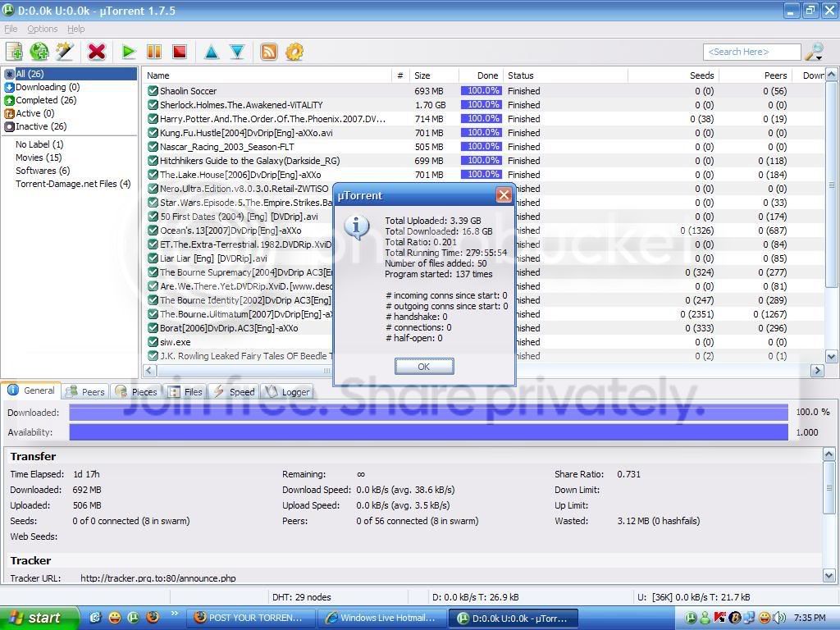Click the Add Torrent toolbar icon
This screenshot has width=840, height=630.
(15, 52)
